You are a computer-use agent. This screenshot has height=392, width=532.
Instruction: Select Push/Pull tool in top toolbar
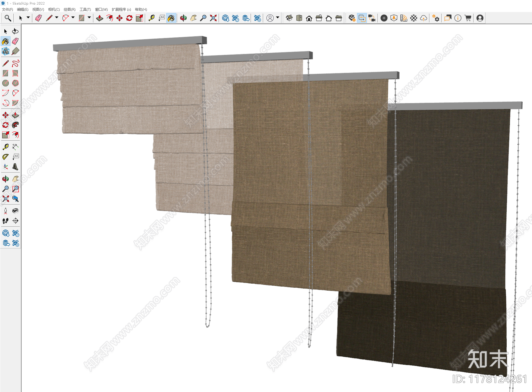pyautogui.click(x=99, y=18)
